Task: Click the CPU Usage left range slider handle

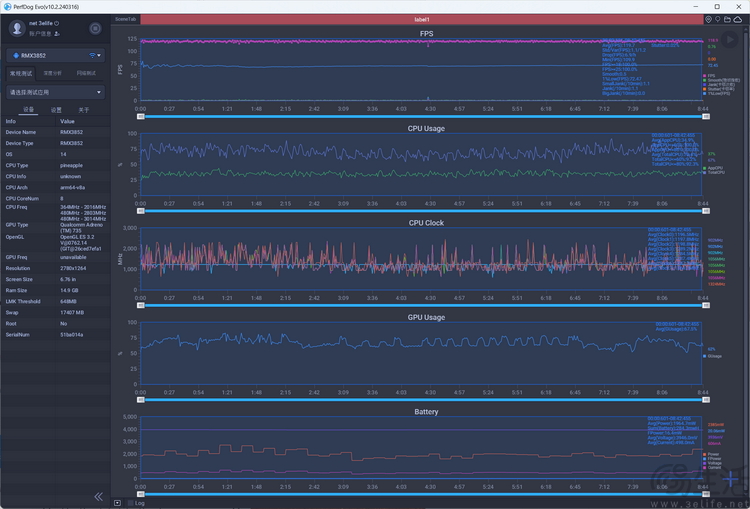Action: [141, 211]
